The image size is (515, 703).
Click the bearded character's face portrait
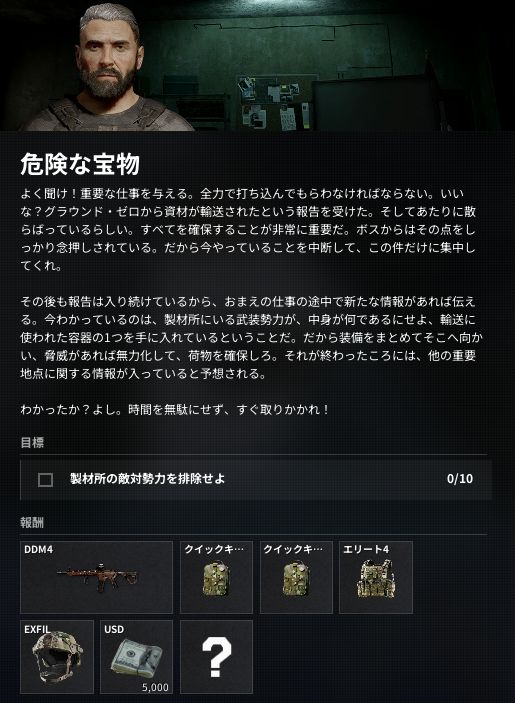pyautogui.click(x=109, y=54)
